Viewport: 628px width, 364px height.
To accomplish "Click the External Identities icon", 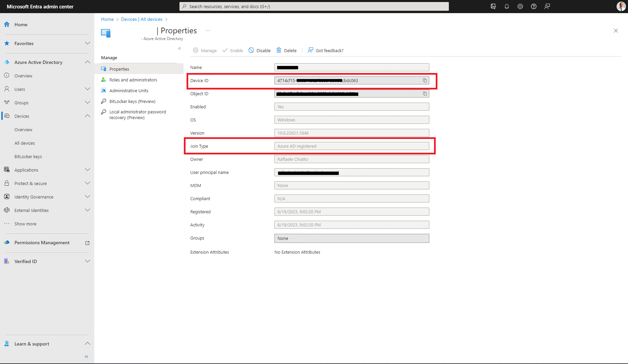I will pos(7,210).
